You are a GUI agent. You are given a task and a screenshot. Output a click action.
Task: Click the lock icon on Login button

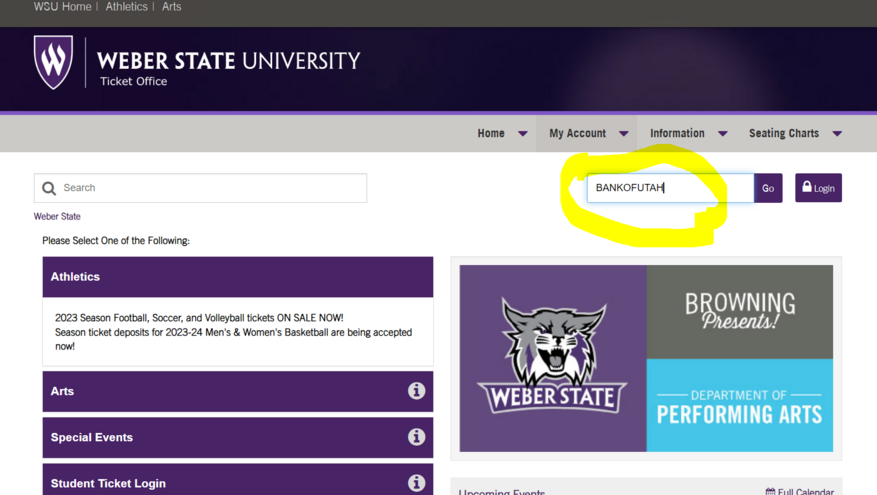[x=807, y=187]
